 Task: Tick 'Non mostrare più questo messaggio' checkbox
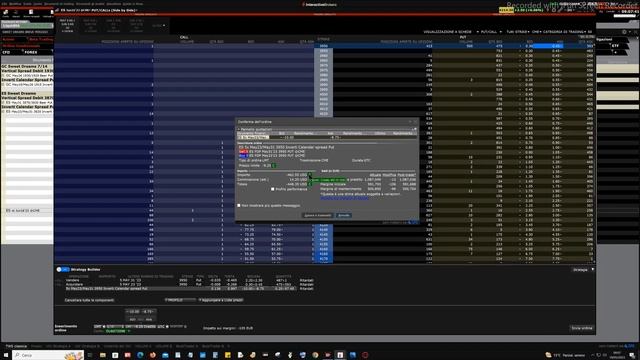(239, 206)
